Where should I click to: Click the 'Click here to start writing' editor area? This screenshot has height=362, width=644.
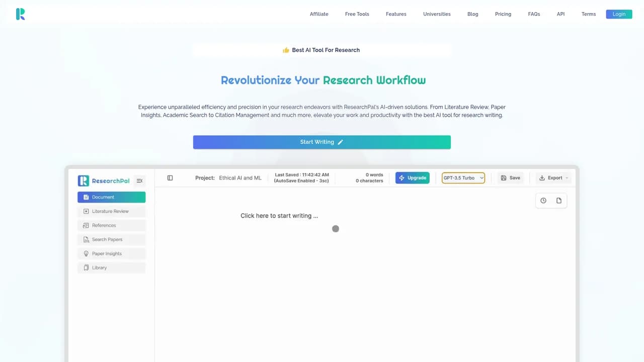click(x=279, y=216)
